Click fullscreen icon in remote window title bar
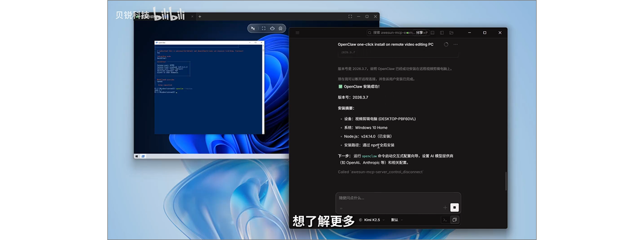This screenshot has width=644, height=240. pos(350,17)
